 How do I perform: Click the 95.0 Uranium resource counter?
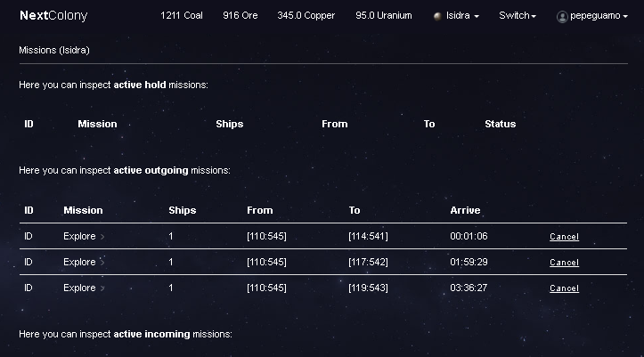[x=383, y=16]
